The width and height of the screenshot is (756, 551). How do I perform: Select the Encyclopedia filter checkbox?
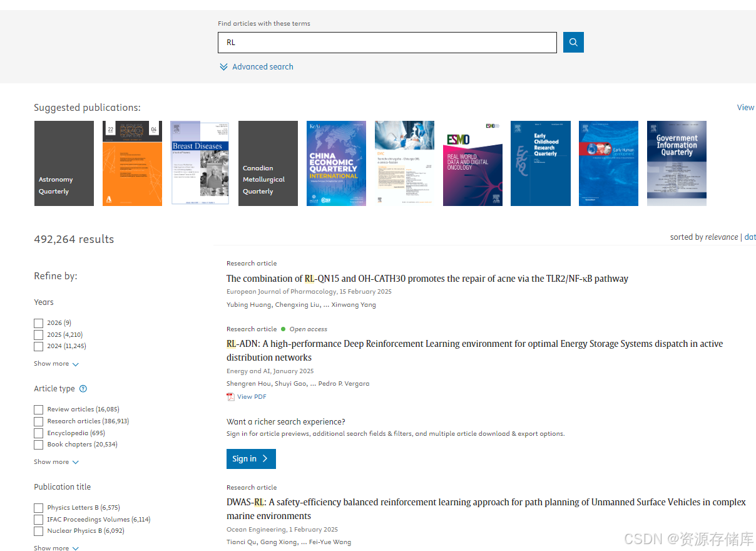click(x=39, y=433)
